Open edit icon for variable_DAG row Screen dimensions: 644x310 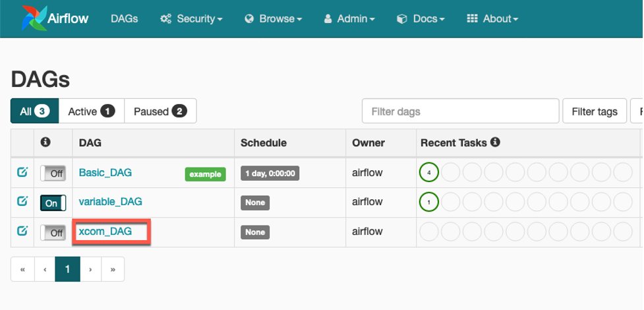[22, 202]
